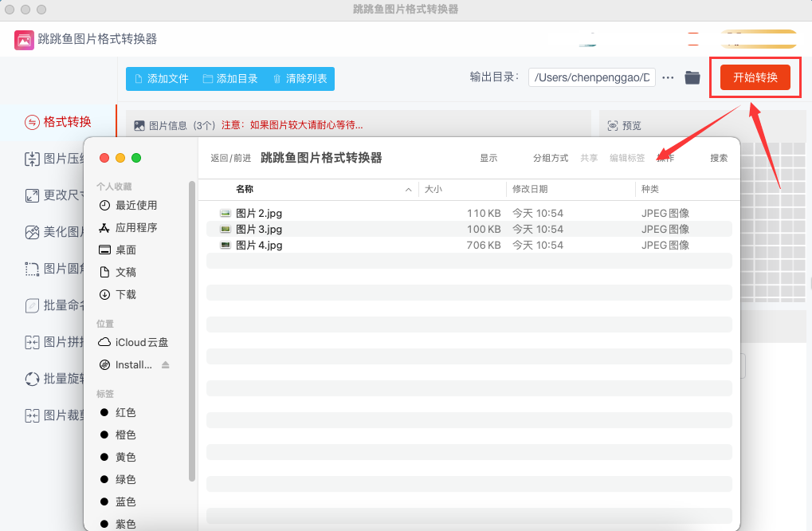Click the 清除列表 button
The width and height of the screenshot is (812, 531).
[300, 79]
